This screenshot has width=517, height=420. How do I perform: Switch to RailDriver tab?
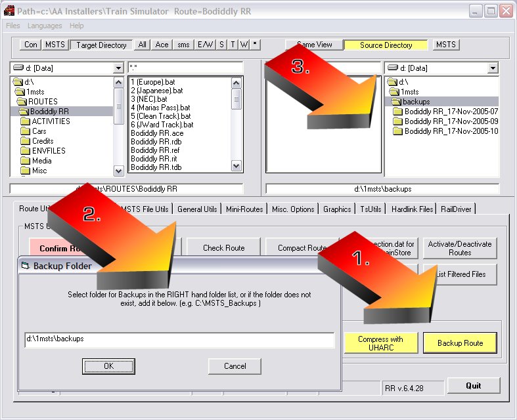[x=456, y=209]
